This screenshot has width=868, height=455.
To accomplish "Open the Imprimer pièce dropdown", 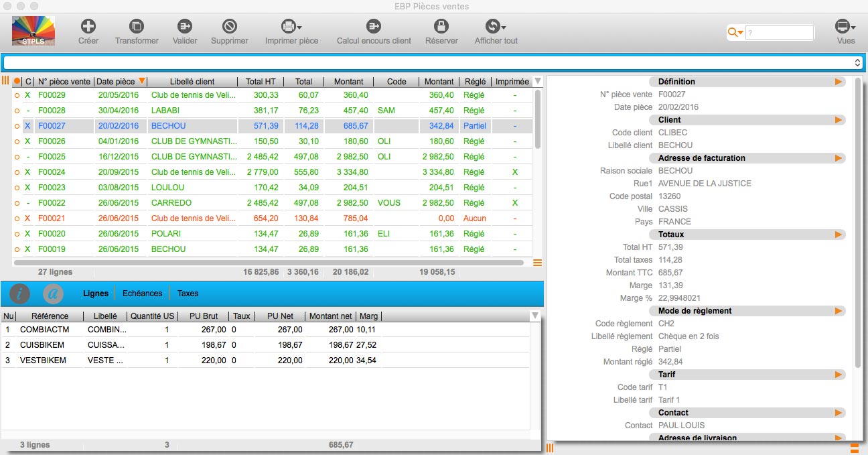I will 291,27.
